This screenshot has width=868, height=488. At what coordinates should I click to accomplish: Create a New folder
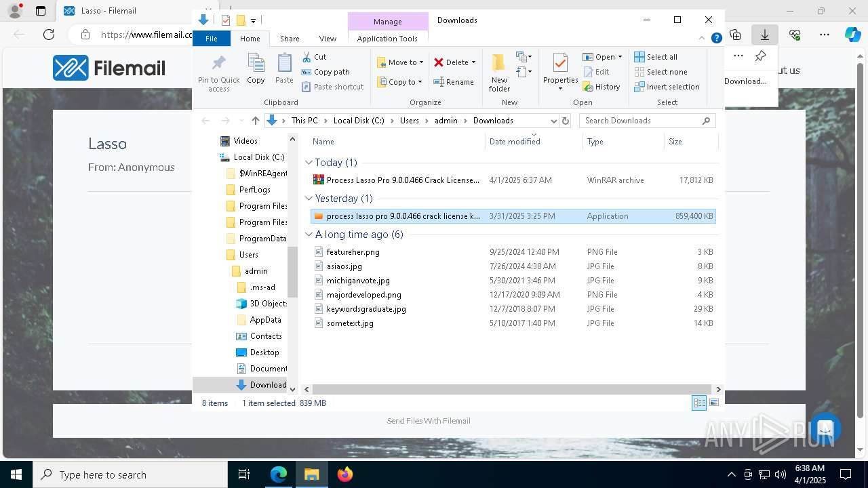point(499,72)
